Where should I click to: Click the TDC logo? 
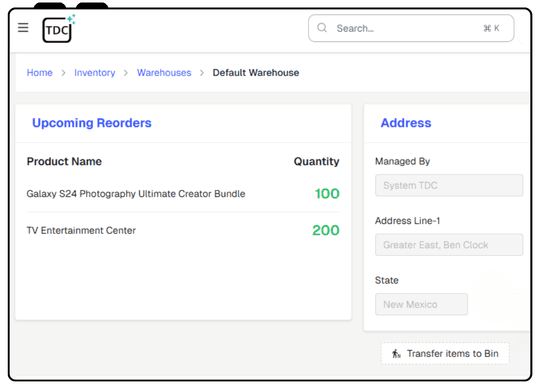coord(58,29)
